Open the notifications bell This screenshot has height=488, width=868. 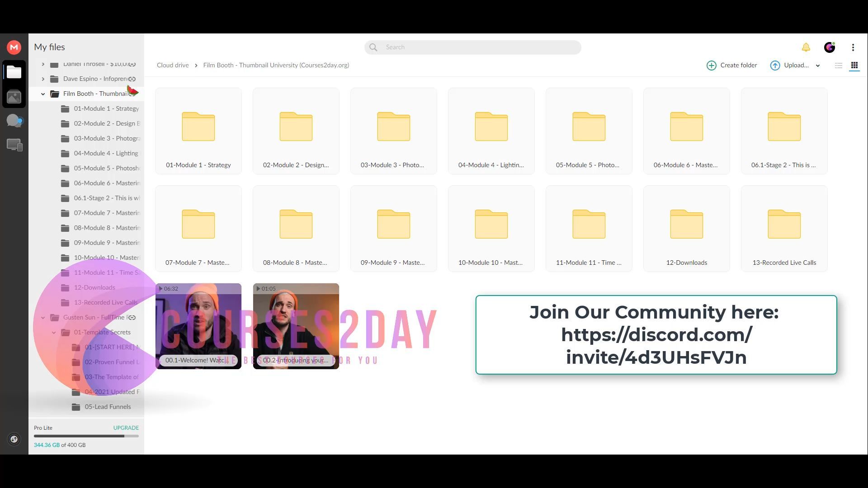[806, 47]
